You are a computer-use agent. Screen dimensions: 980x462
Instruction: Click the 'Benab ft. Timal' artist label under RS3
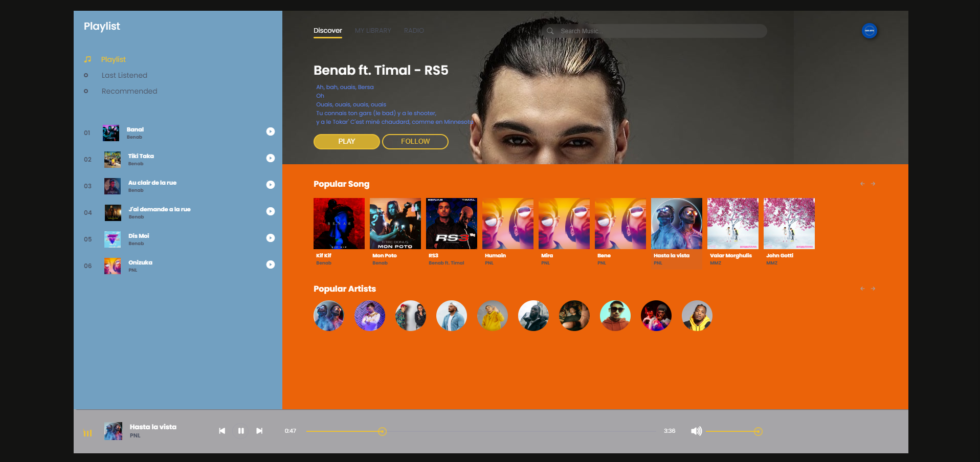click(447, 263)
